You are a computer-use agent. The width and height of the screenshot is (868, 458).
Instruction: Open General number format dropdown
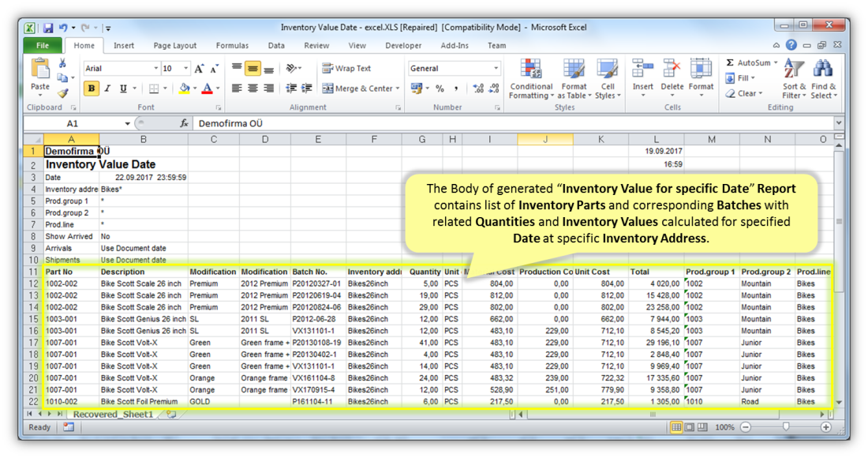[496, 69]
